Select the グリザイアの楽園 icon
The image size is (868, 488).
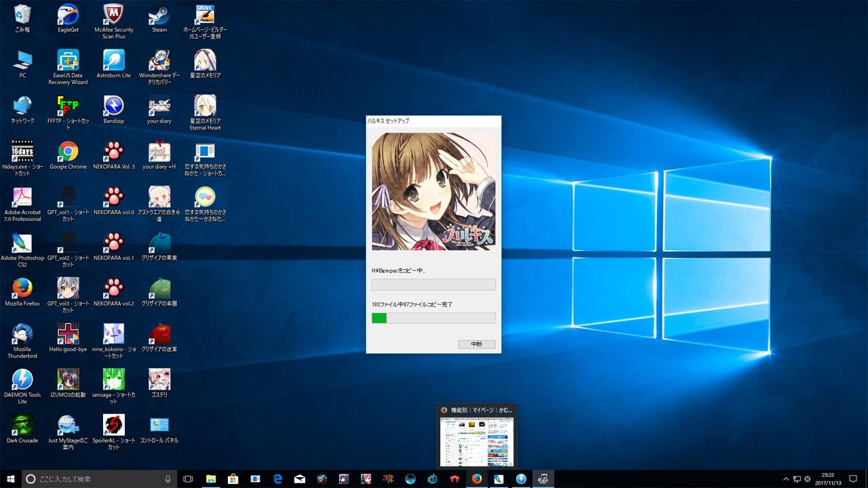pyautogui.click(x=159, y=291)
